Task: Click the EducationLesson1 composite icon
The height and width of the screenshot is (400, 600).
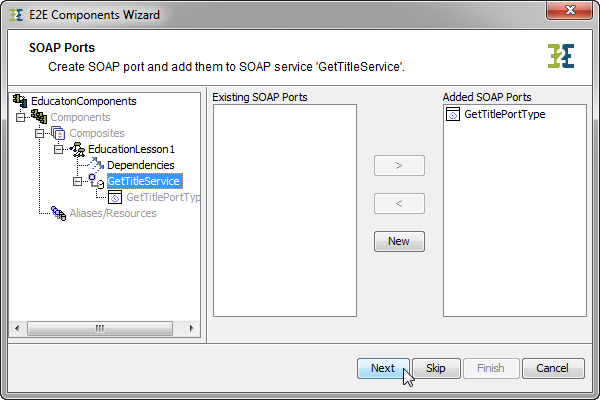Action: [x=77, y=149]
